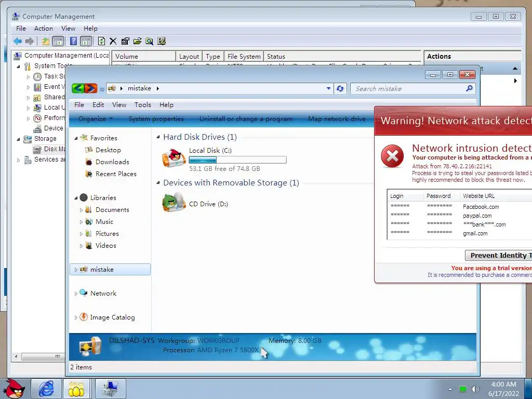This screenshot has width=532, height=399.
Task: Open the address bar history dropdown arrow
Action: [328, 88]
